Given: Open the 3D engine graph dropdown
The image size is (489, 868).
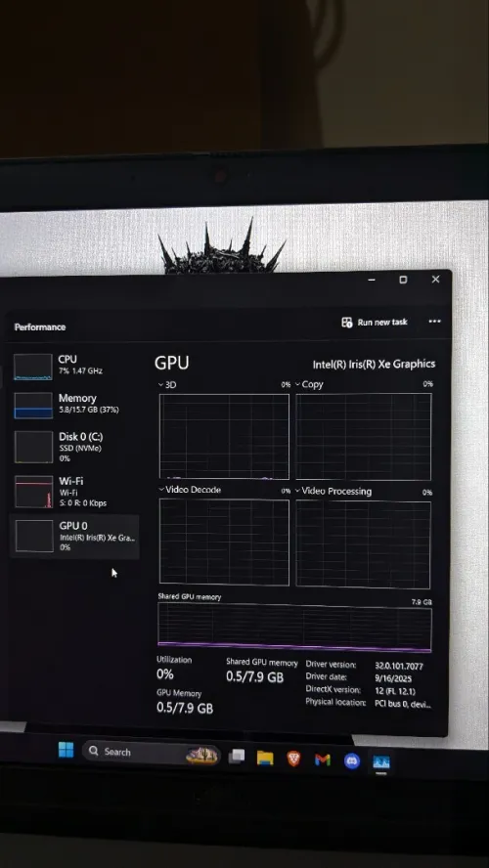Looking at the screenshot, I should click(166, 385).
